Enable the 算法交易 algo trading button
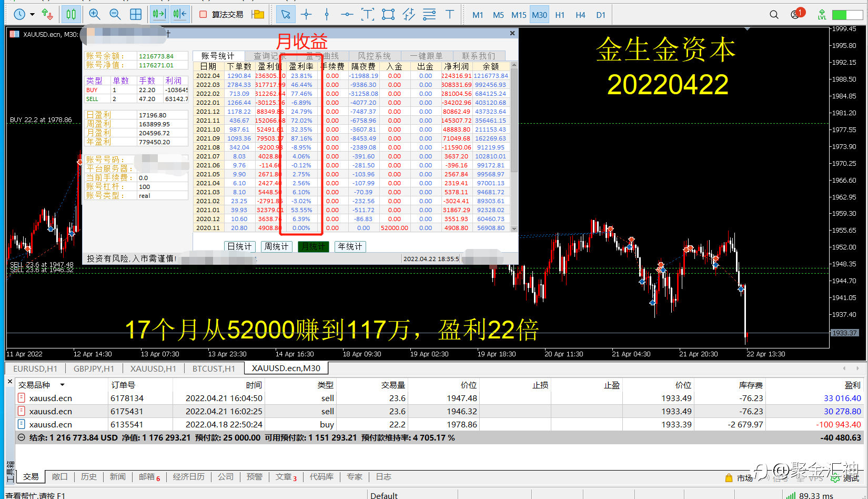 tap(221, 14)
